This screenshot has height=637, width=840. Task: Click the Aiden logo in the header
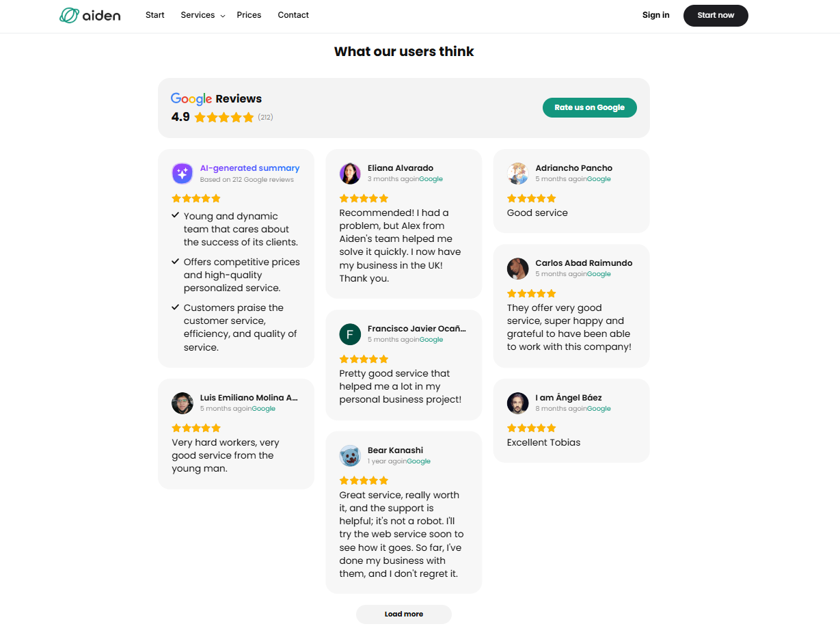coord(90,15)
